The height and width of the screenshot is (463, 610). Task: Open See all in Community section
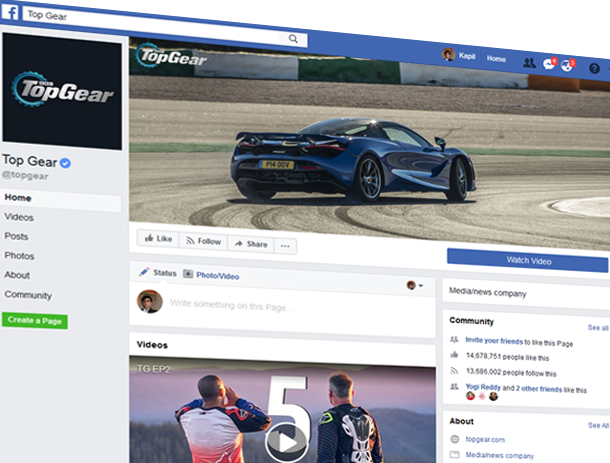[x=598, y=328]
